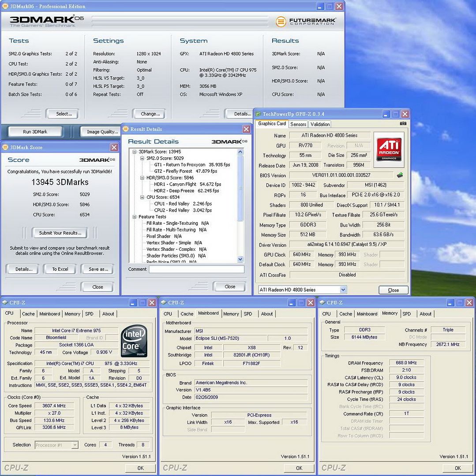Image resolution: width=476 pixels, height=476 pixels.
Task: Click Submit Your Results button
Action: 60,233
